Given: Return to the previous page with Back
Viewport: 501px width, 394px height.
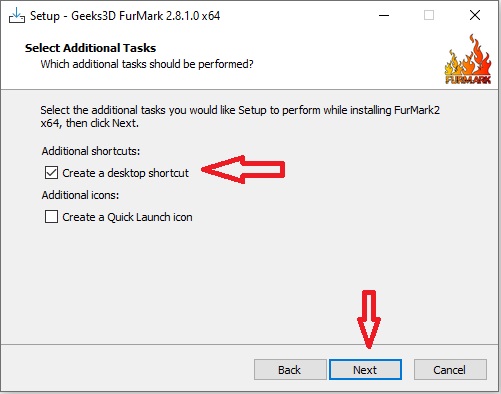Looking at the screenshot, I should [x=290, y=369].
